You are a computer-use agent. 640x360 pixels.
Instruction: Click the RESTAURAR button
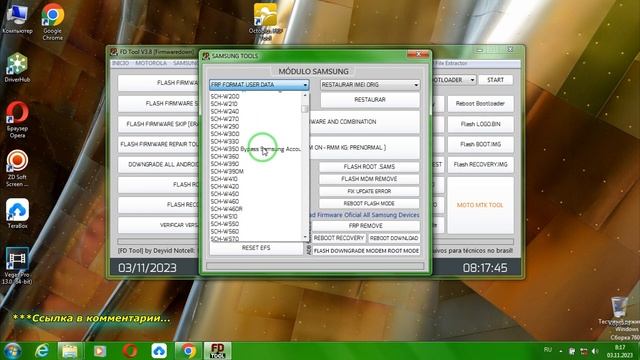[370, 100]
